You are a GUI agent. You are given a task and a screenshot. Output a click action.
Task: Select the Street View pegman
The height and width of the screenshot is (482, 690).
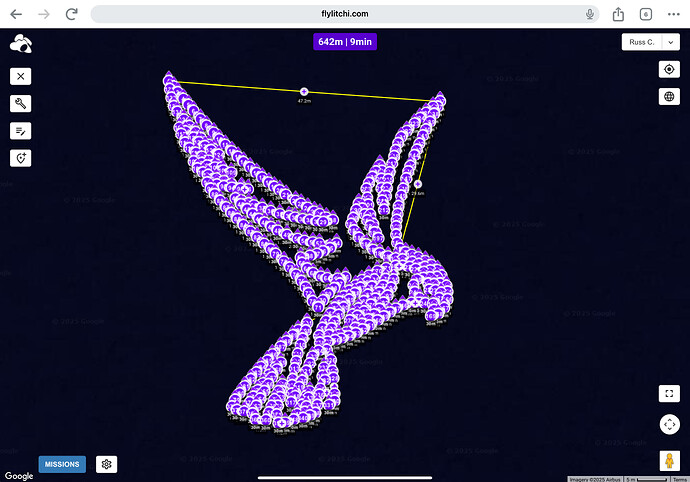click(669, 461)
